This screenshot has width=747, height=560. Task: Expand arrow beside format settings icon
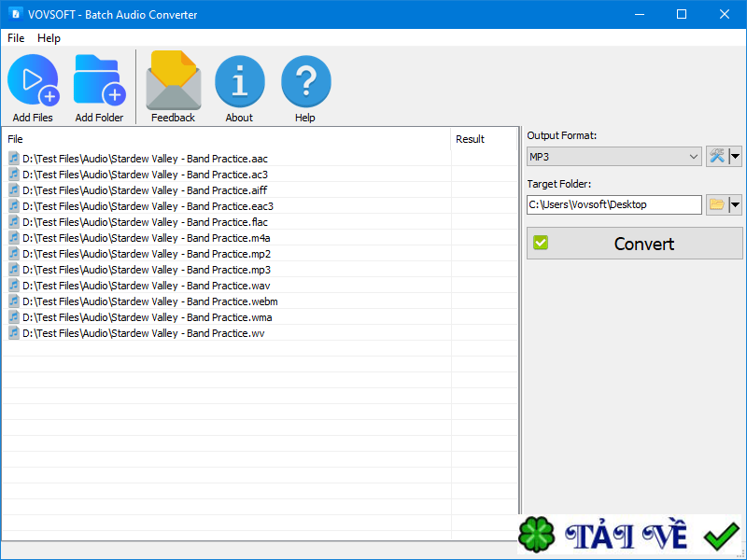coord(736,157)
